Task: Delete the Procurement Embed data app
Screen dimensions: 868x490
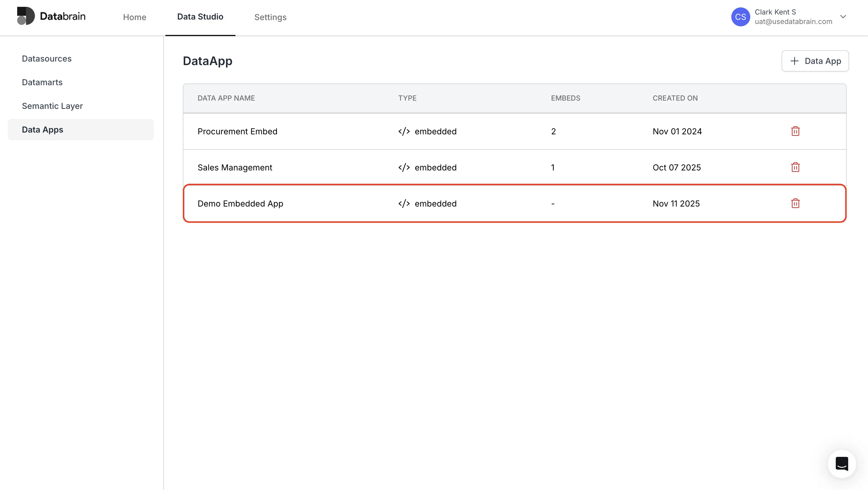Action: tap(795, 131)
